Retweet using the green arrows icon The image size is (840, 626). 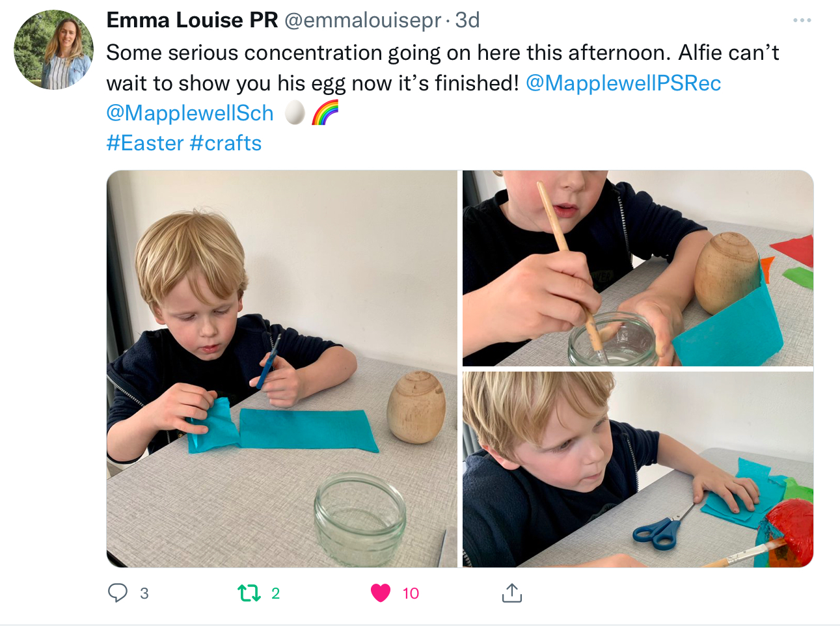(249, 593)
